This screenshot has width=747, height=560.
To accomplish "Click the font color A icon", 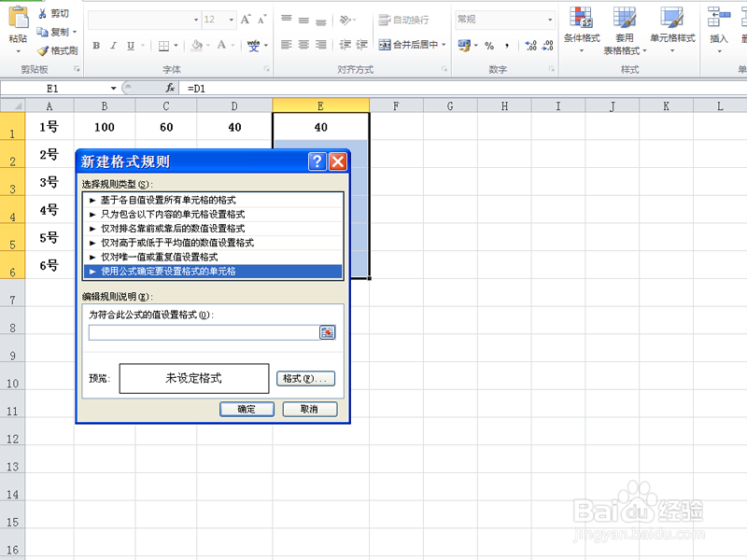I will point(221,45).
